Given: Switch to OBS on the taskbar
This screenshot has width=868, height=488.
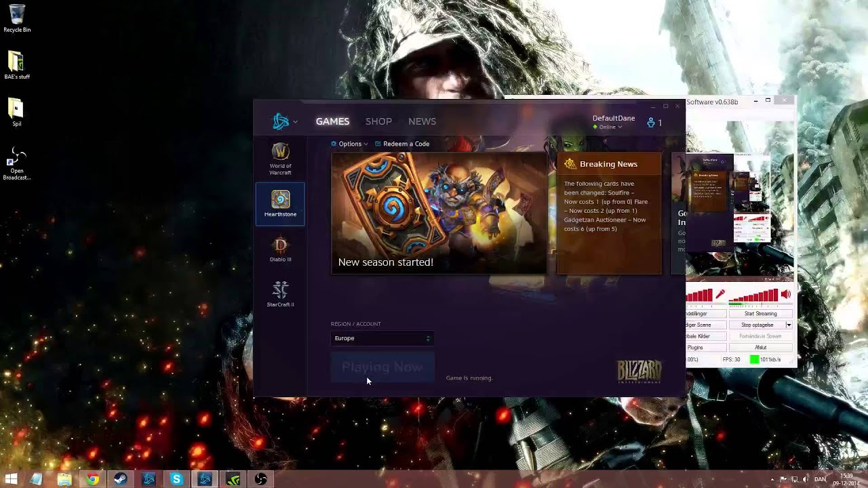Looking at the screenshot, I should (260, 479).
